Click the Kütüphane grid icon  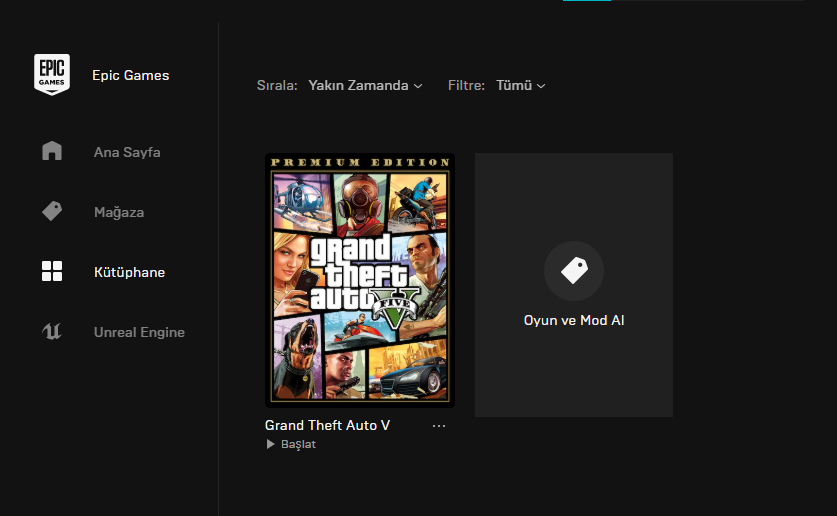(x=52, y=271)
